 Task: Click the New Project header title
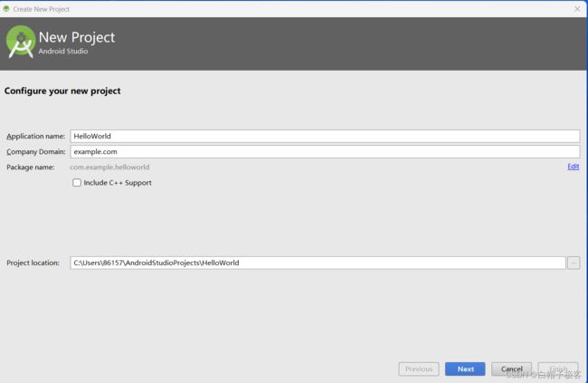tap(77, 37)
